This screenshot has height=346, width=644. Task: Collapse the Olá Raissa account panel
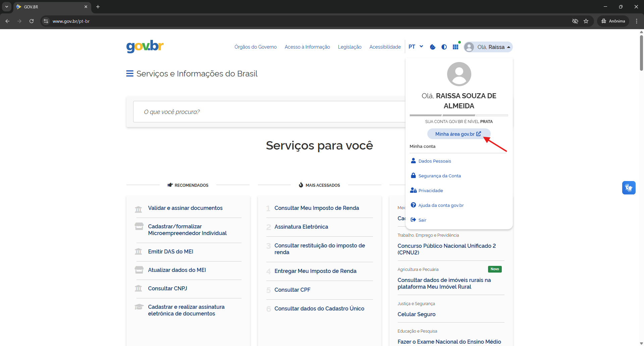click(488, 47)
